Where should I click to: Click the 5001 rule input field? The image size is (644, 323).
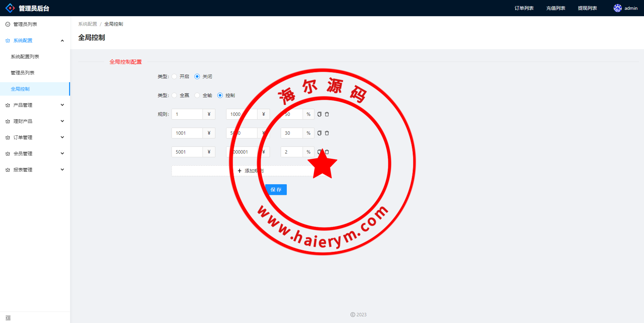tap(187, 152)
